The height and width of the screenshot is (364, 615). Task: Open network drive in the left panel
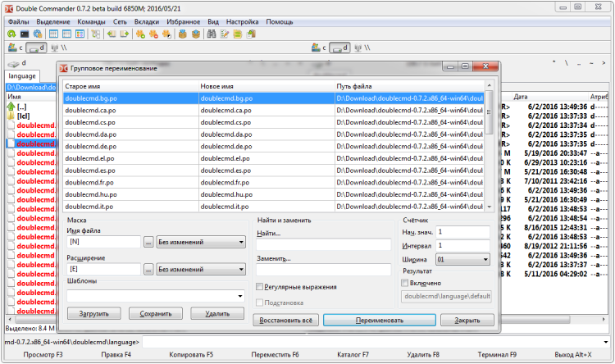coord(59,48)
